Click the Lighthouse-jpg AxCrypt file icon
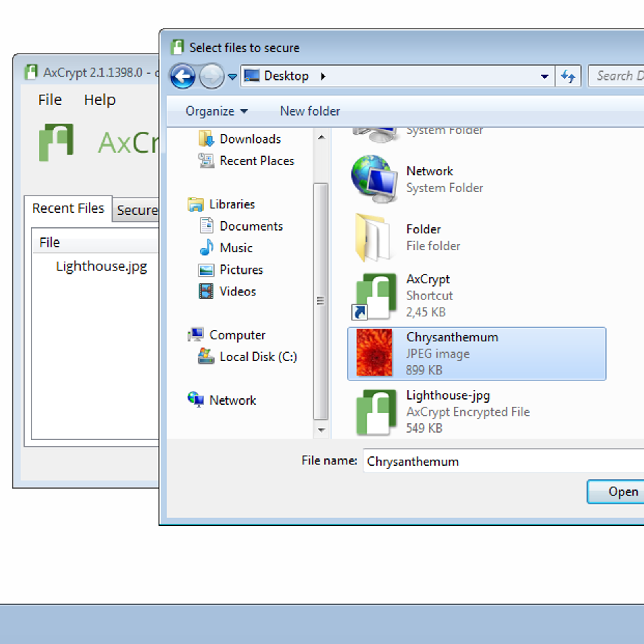This screenshot has height=644, width=644. tap(376, 412)
